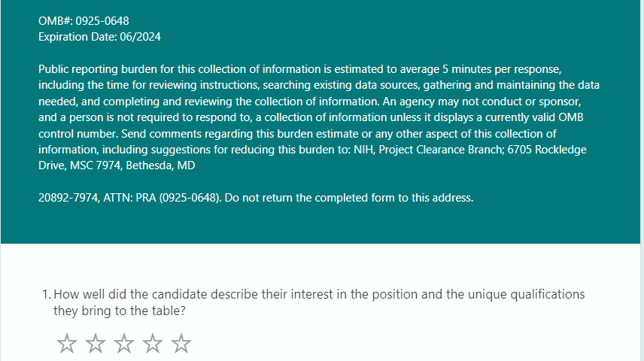Select the second rating star
The width and height of the screenshot is (644, 361).
96,344
